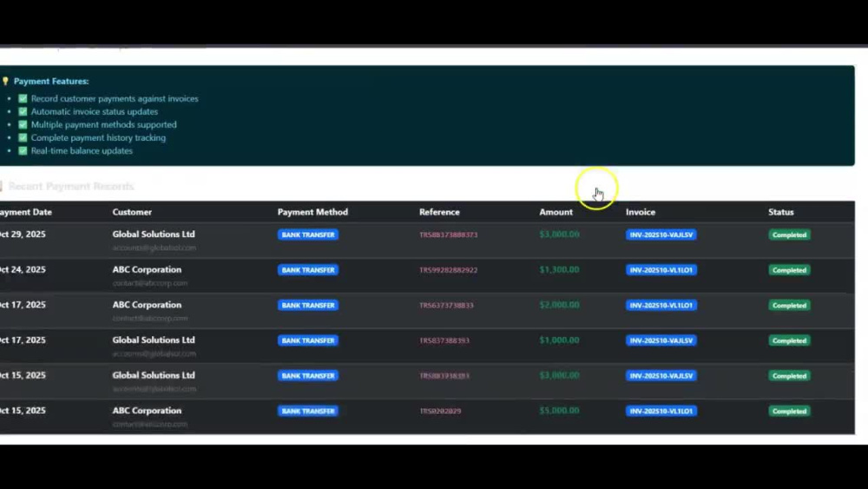Open the invoice badge in the $1,000.00 row
Image resolution: width=868 pixels, height=489 pixels.
coord(661,340)
